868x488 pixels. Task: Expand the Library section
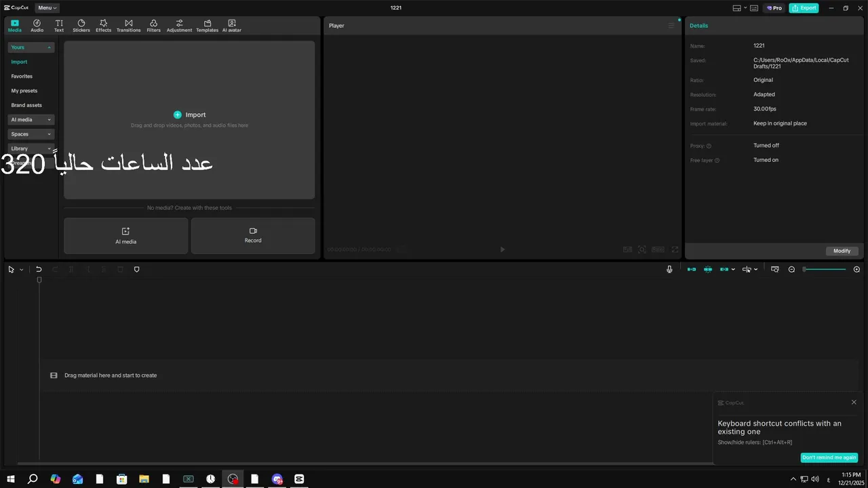pyautogui.click(x=31, y=148)
